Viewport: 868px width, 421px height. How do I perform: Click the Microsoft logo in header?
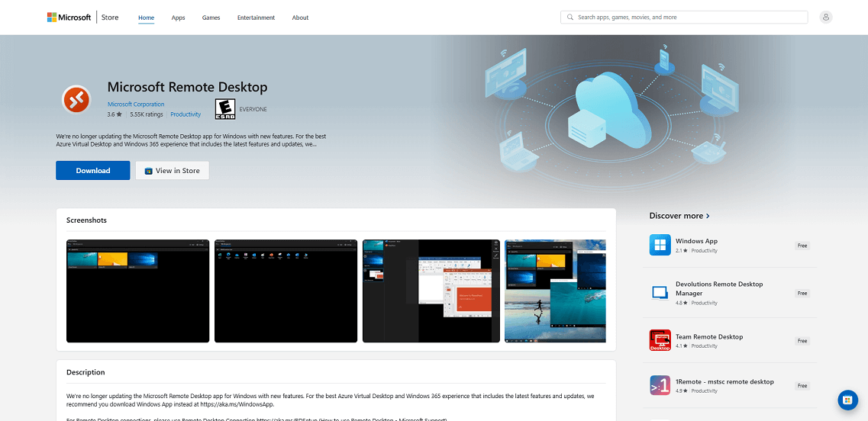click(69, 17)
